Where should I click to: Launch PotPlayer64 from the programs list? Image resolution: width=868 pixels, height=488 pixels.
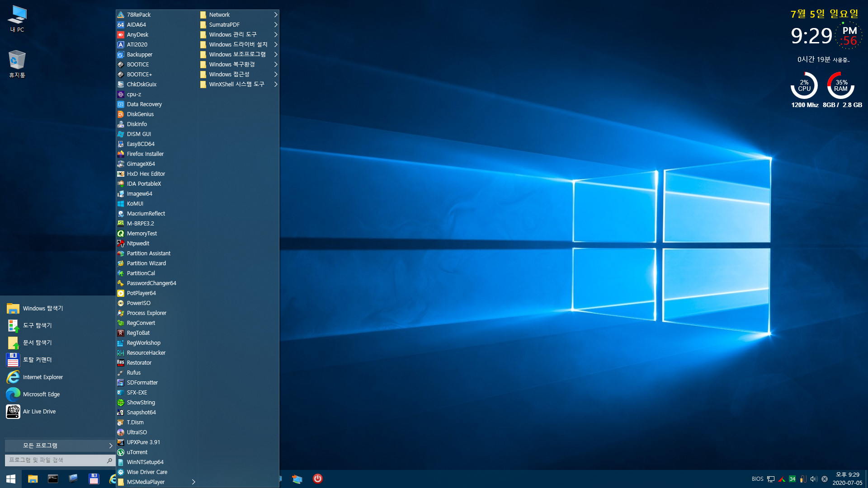click(156, 293)
